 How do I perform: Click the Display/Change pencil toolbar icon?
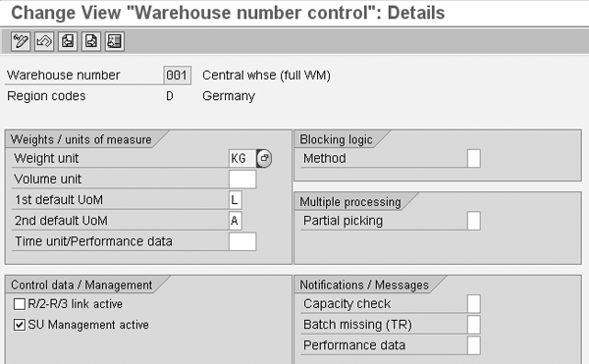click(21, 41)
